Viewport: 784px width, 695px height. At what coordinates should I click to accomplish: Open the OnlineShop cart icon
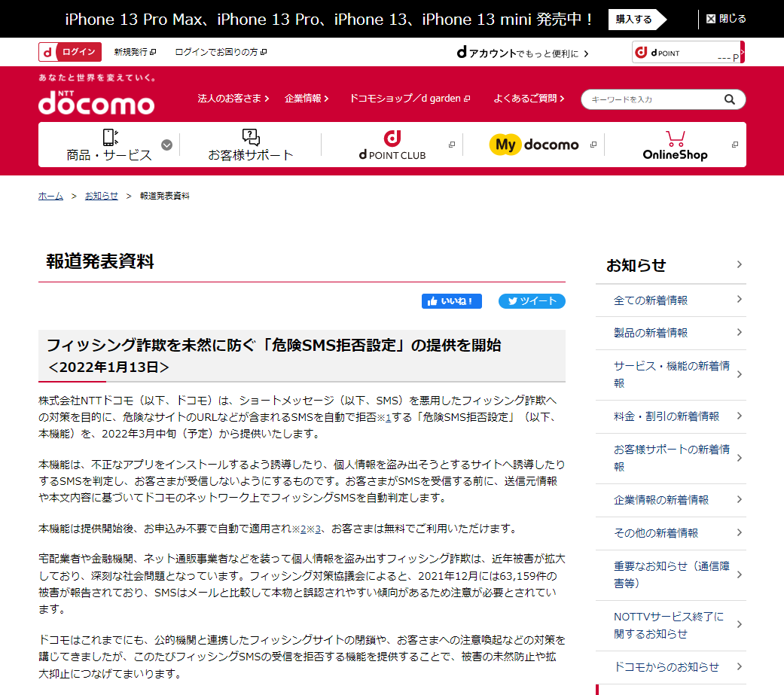pyautogui.click(x=675, y=138)
